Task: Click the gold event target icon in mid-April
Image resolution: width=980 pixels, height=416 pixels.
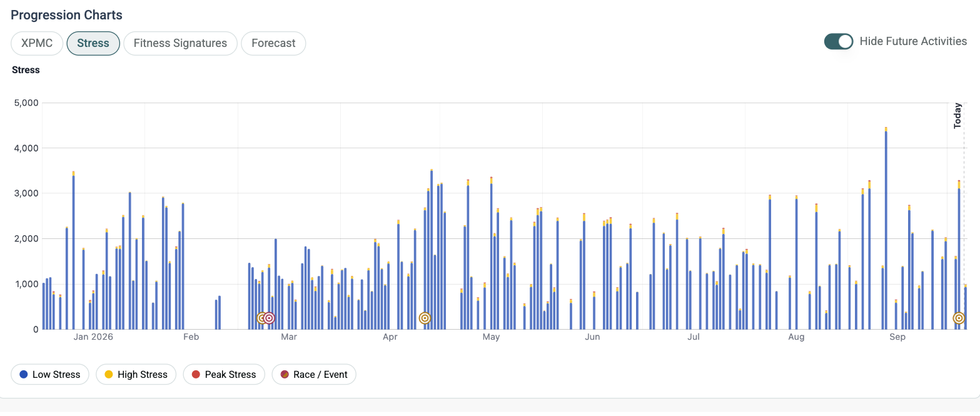Action: pos(425,318)
